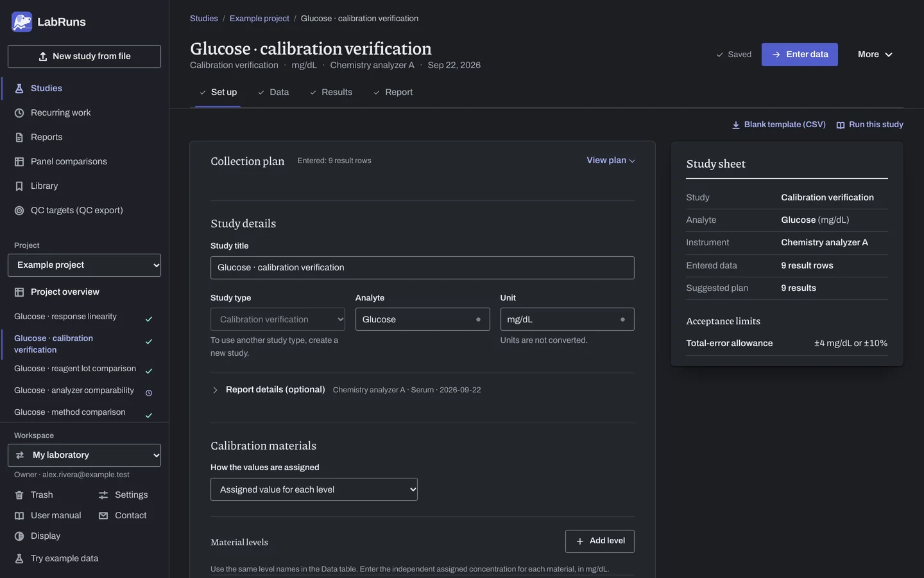
Task: Switch to the Data tab
Action: pos(273,92)
